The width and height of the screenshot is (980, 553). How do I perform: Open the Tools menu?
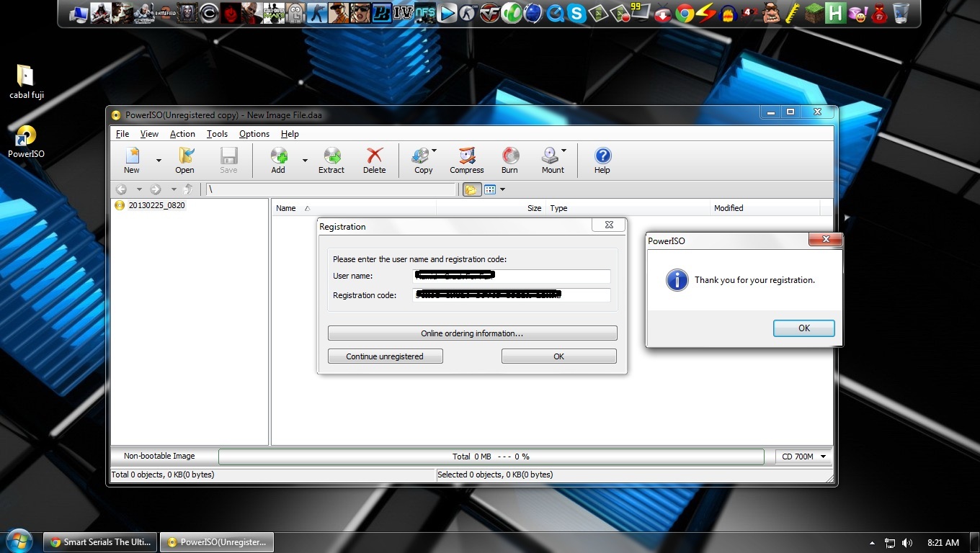(x=217, y=134)
